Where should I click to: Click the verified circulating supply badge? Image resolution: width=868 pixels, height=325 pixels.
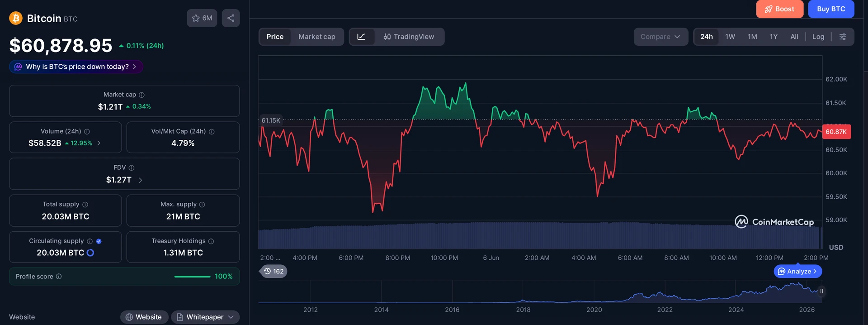click(x=99, y=241)
